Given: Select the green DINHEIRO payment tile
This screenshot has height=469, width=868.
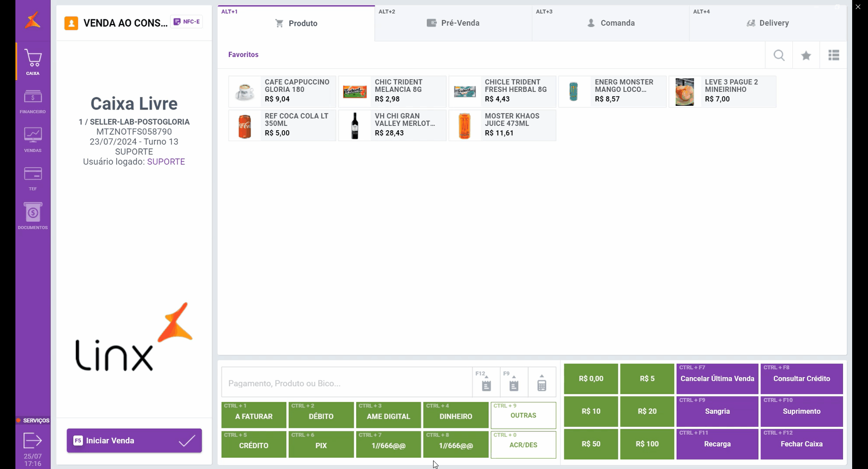Looking at the screenshot, I should (456, 415).
